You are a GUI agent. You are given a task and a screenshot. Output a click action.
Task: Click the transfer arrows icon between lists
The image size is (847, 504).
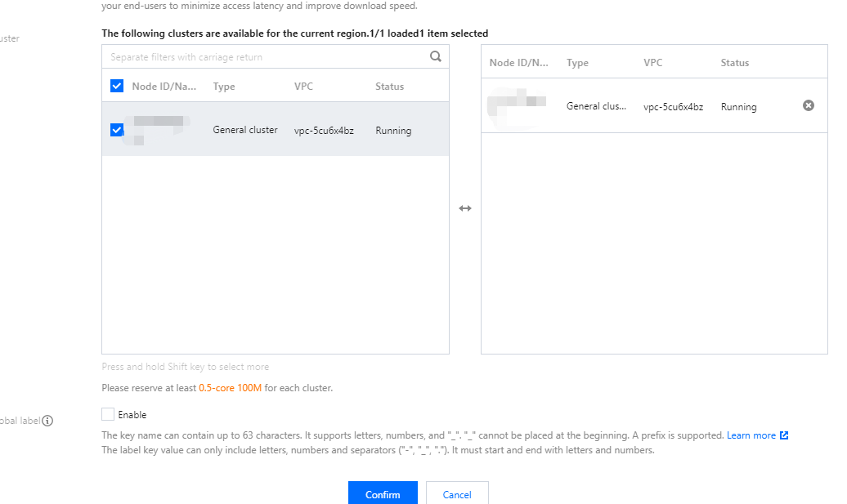[464, 208]
